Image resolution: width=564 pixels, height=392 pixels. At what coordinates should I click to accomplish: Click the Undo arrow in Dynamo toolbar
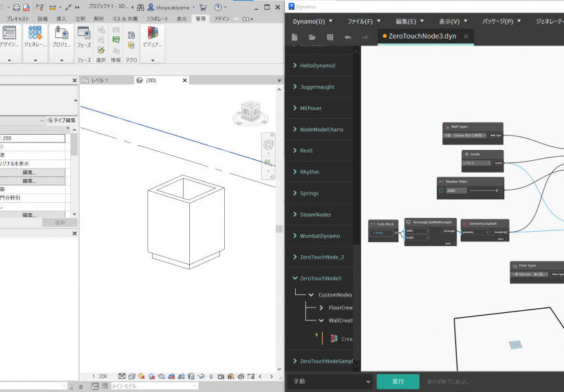(x=348, y=37)
